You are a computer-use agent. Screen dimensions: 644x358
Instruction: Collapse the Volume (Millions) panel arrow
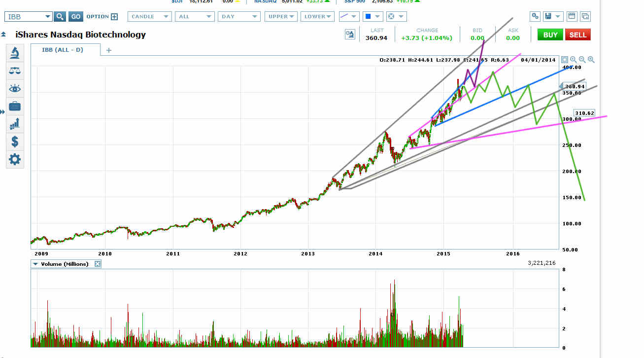tap(35, 264)
